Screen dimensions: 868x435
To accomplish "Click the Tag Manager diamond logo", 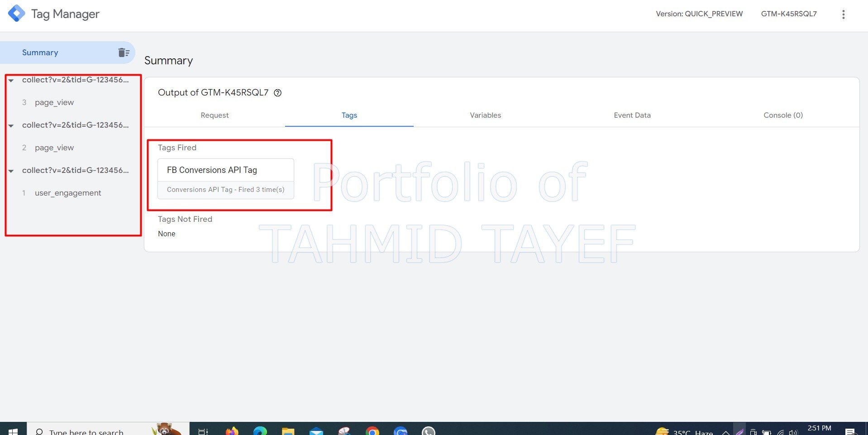I will [16, 13].
